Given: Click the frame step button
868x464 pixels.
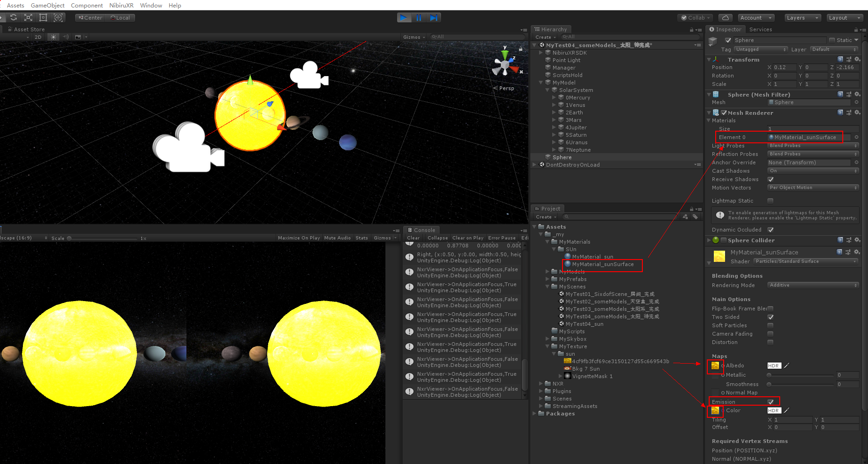Looking at the screenshot, I should point(434,17).
